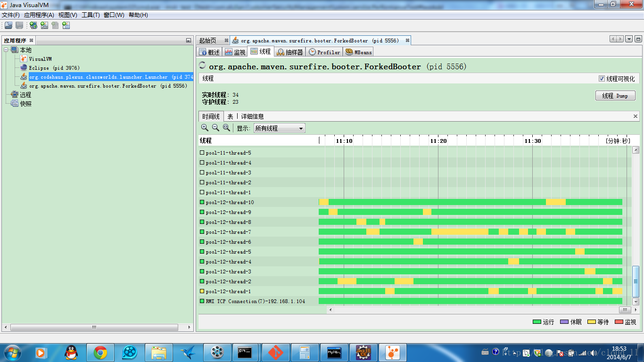Close the thread details panel with the X
This screenshot has width=644, height=362.
click(636, 116)
